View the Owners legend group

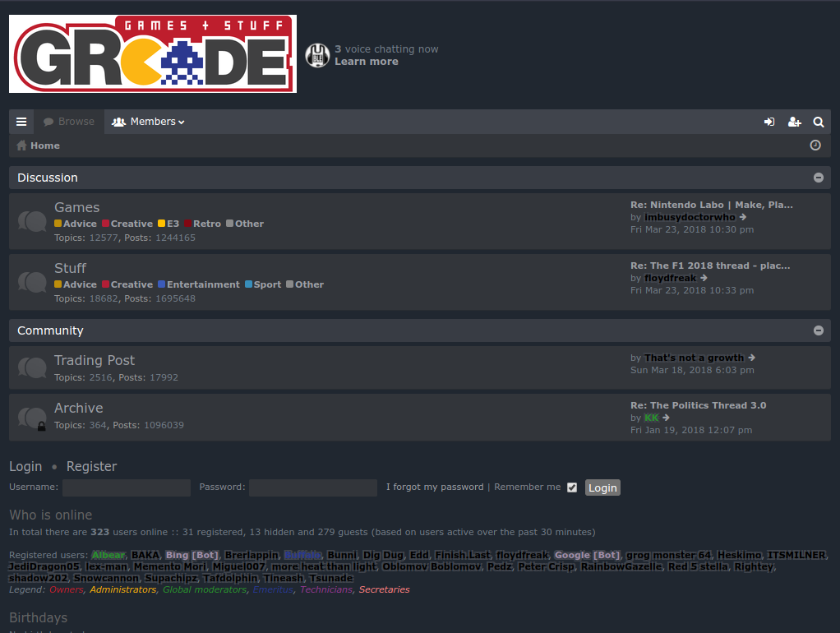point(67,589)
